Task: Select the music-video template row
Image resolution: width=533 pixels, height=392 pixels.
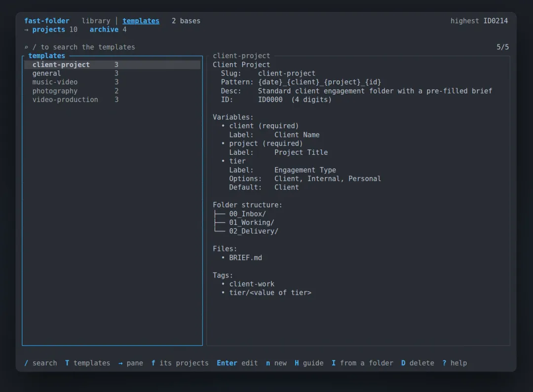Action: pyautogui.click(x=112, y=82)
